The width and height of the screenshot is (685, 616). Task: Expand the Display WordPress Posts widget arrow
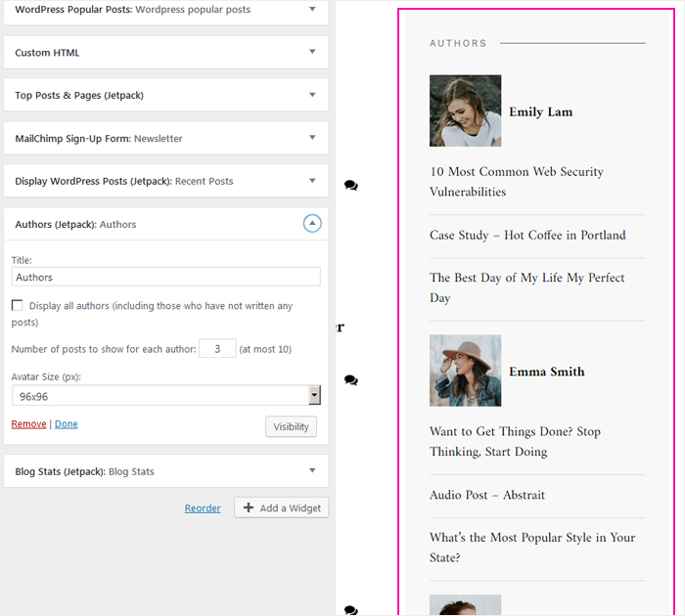coord(312,181)
